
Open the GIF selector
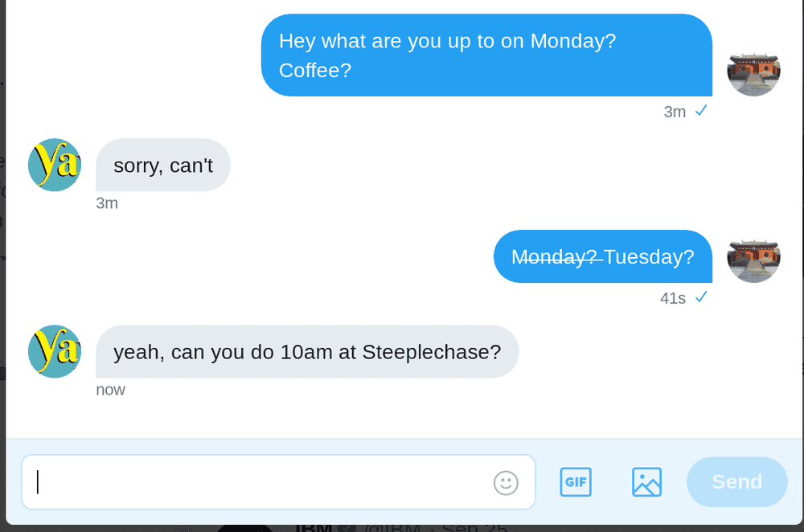576,481
